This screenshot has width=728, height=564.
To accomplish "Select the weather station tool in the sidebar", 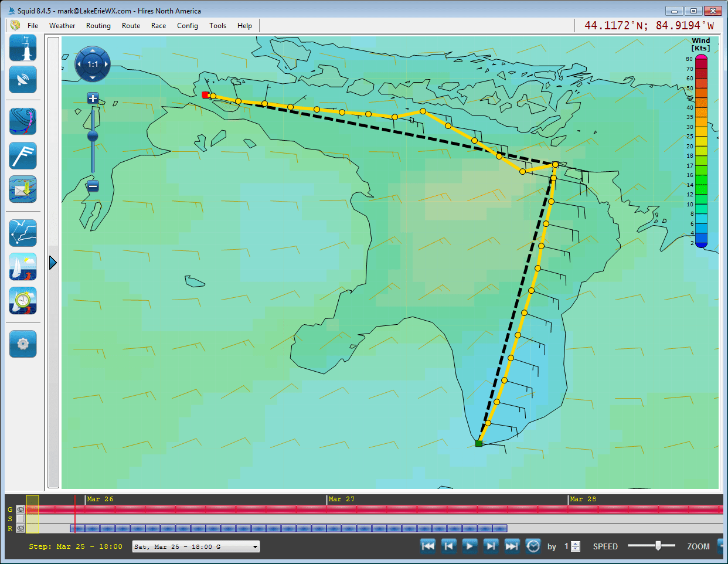I will (22, 47).
